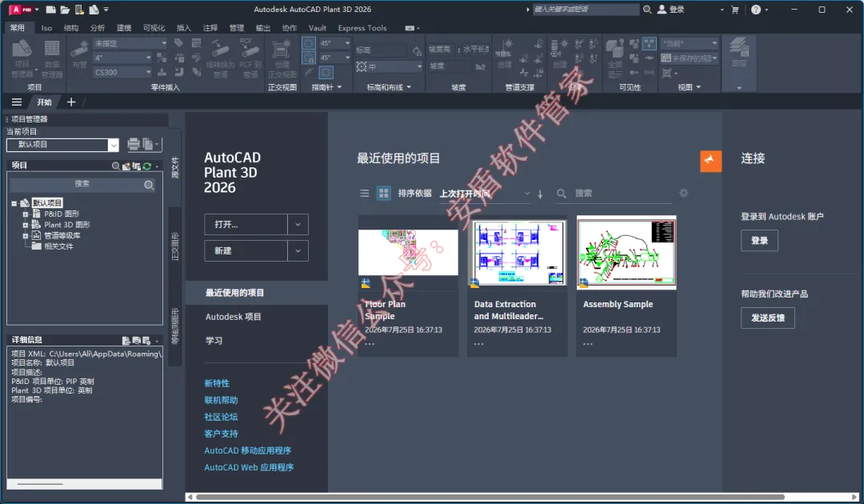Open the Autodesk 项目 section

coord(233,317)
